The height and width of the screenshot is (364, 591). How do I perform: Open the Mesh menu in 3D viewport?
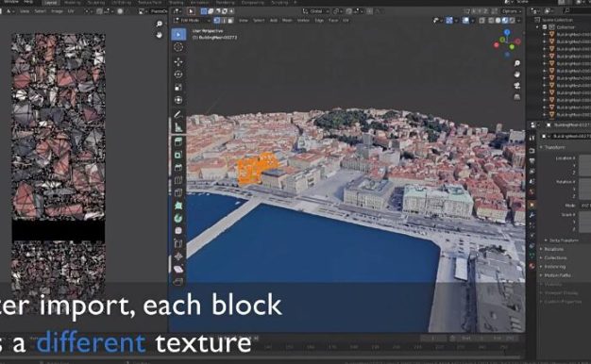287,21
